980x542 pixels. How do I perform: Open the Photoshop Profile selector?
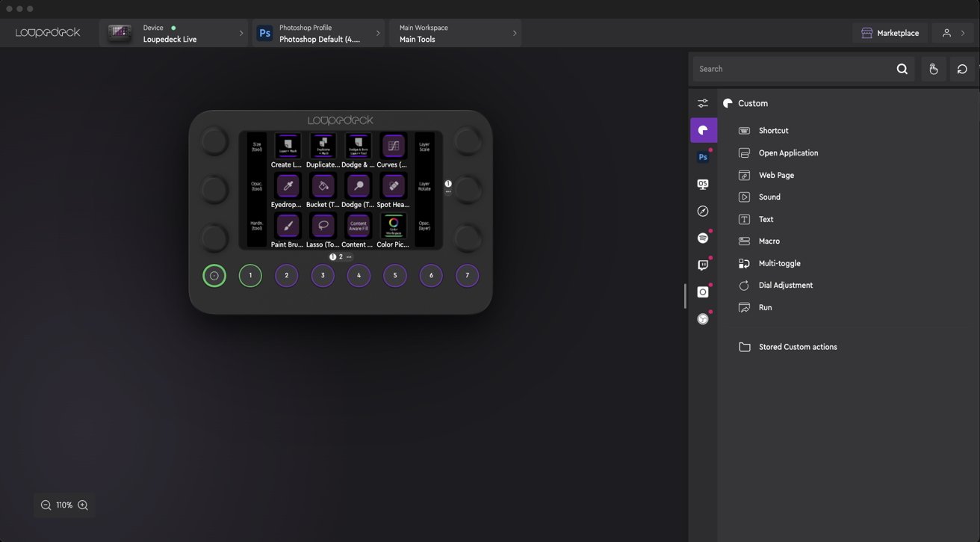tap(319, 34)
